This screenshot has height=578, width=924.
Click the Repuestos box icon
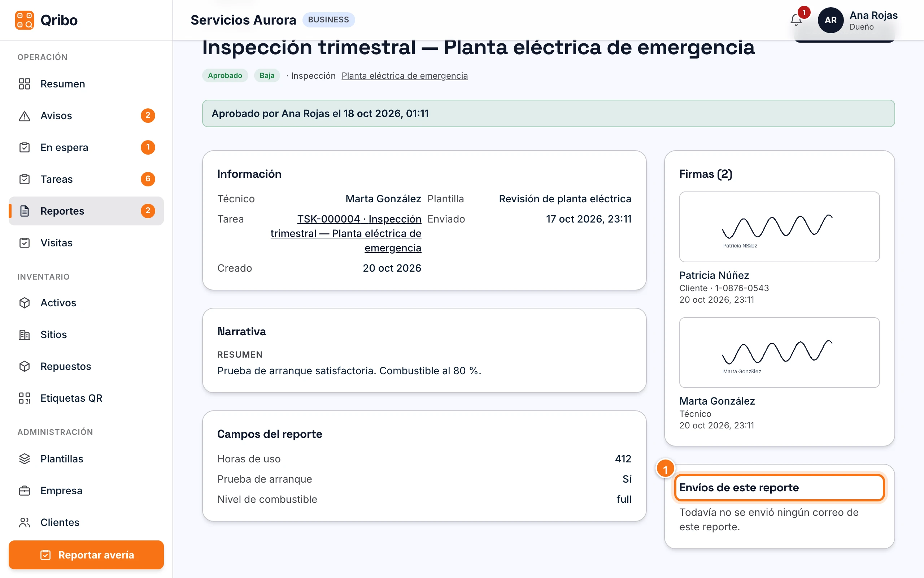pos(25,366)
